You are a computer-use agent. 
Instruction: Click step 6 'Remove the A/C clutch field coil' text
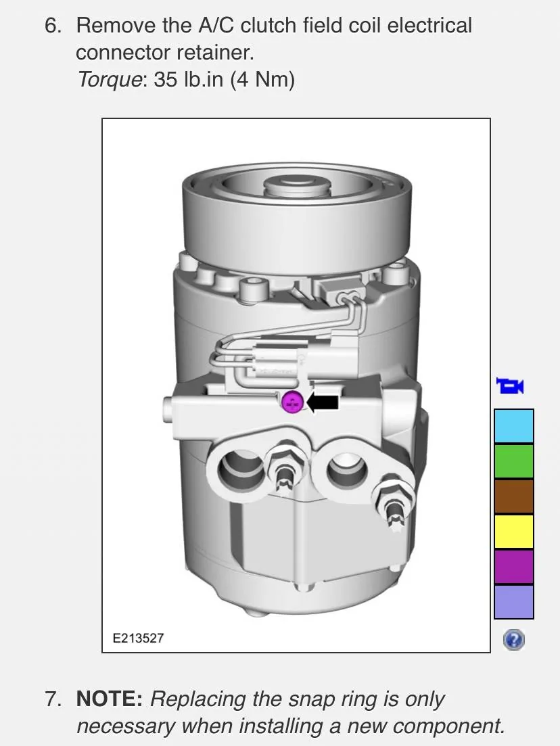click(274, 39)
